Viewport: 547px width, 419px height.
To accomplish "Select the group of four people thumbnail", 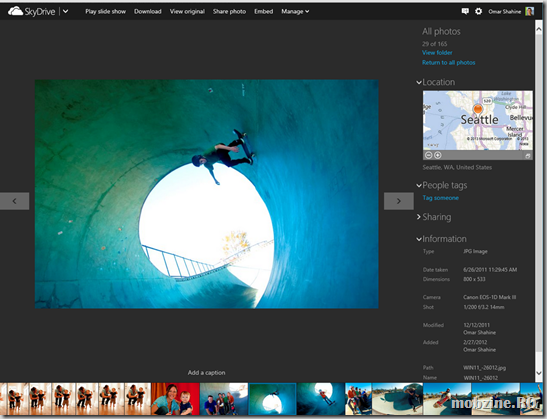I will click(224, 399).
